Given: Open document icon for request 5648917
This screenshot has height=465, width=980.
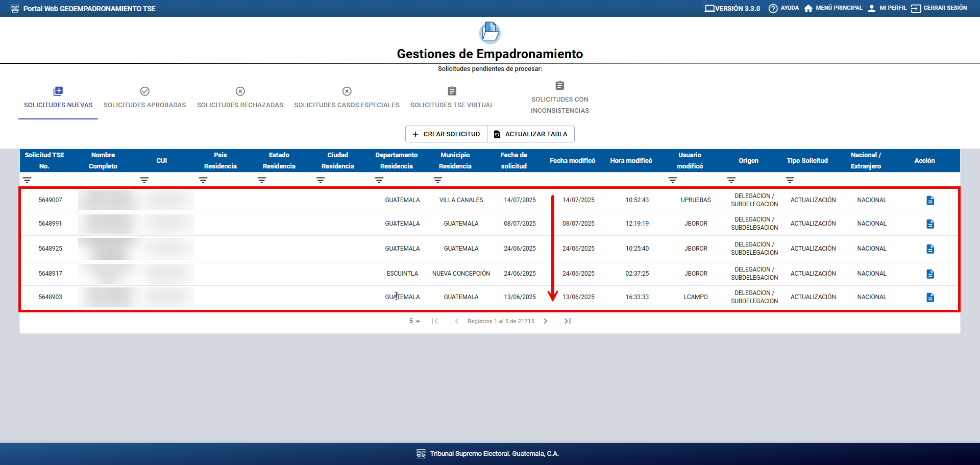Looking at the screenshot, I should [930, 274].
